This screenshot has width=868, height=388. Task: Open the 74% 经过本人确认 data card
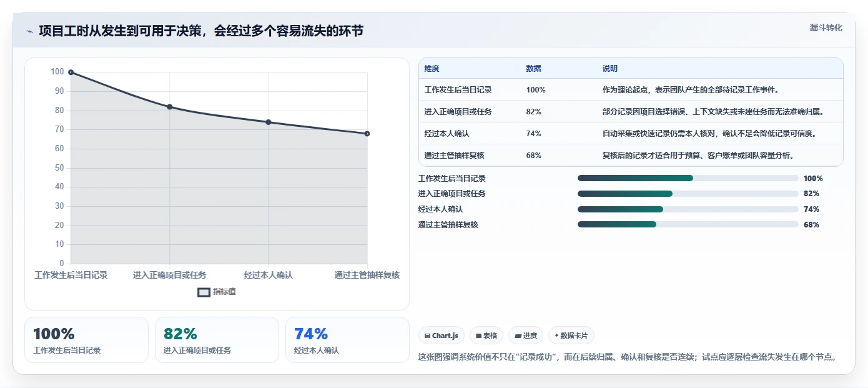click(x=347, y=340)
